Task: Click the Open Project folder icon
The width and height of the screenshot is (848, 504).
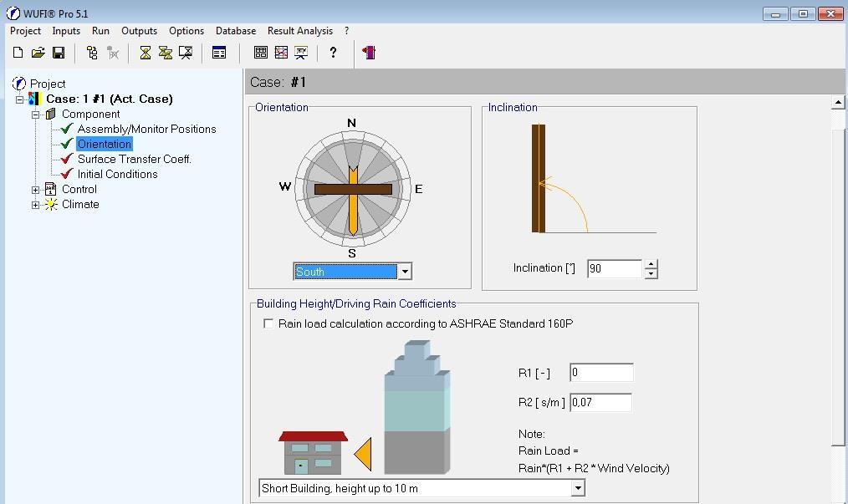Action: pyautogui.click(x=38, y=53)
